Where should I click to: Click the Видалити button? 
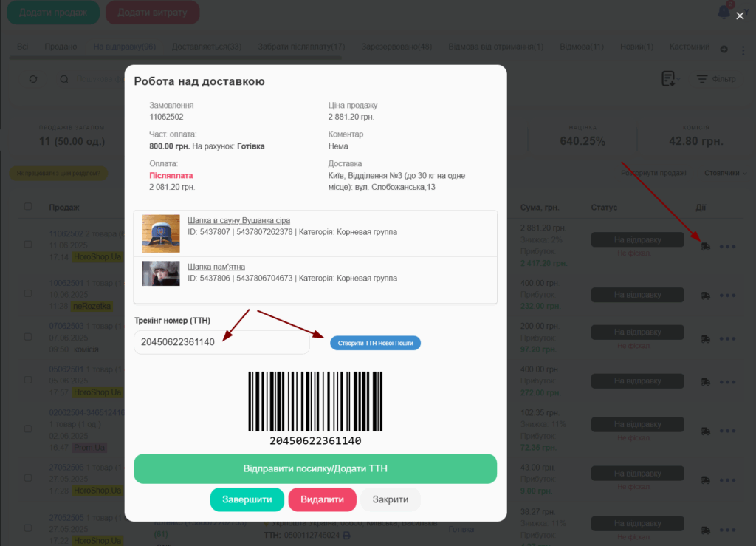322,499
